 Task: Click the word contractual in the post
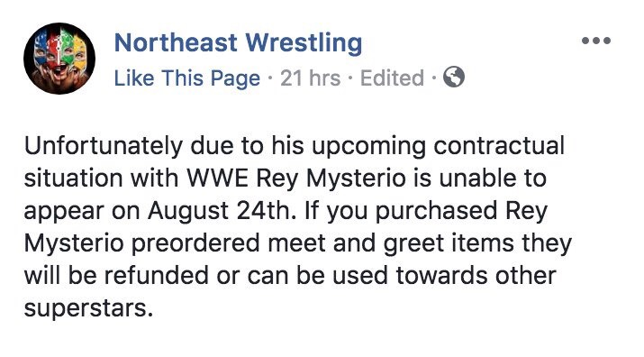(x=499, y=146)
